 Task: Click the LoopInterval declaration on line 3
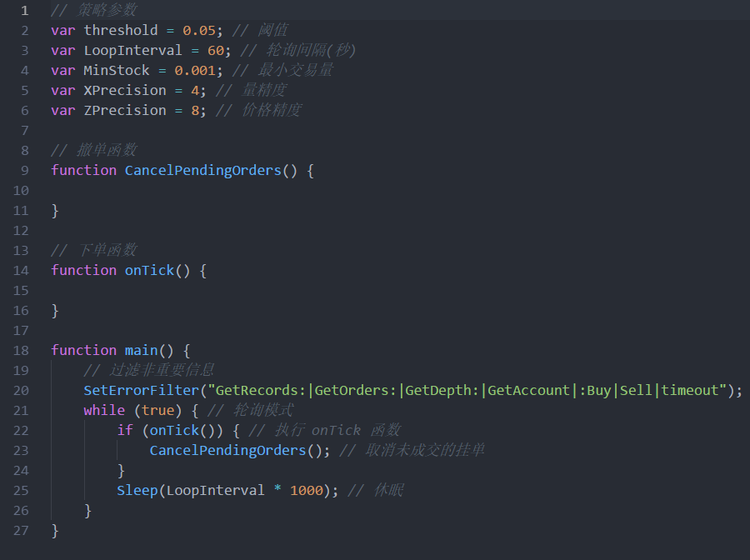click(x=132, y=51)
